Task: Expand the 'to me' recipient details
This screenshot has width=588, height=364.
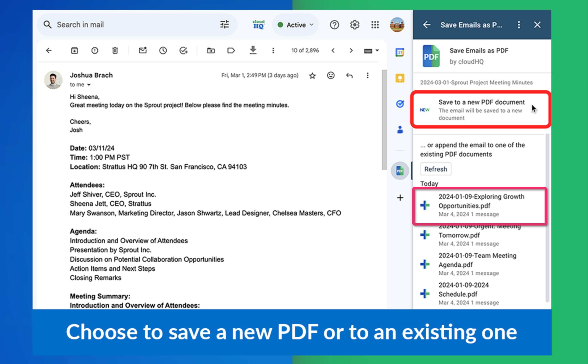Action: pyautogui.click(x=89, y=85)
